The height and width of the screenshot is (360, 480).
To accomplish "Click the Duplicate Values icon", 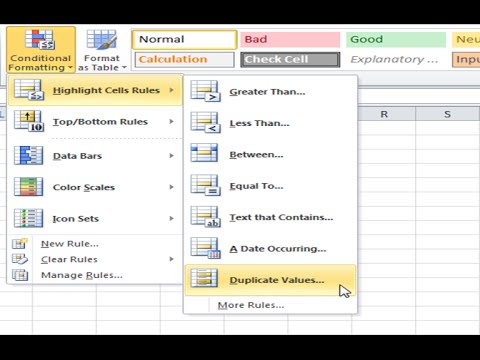I will tap(204, 278).
